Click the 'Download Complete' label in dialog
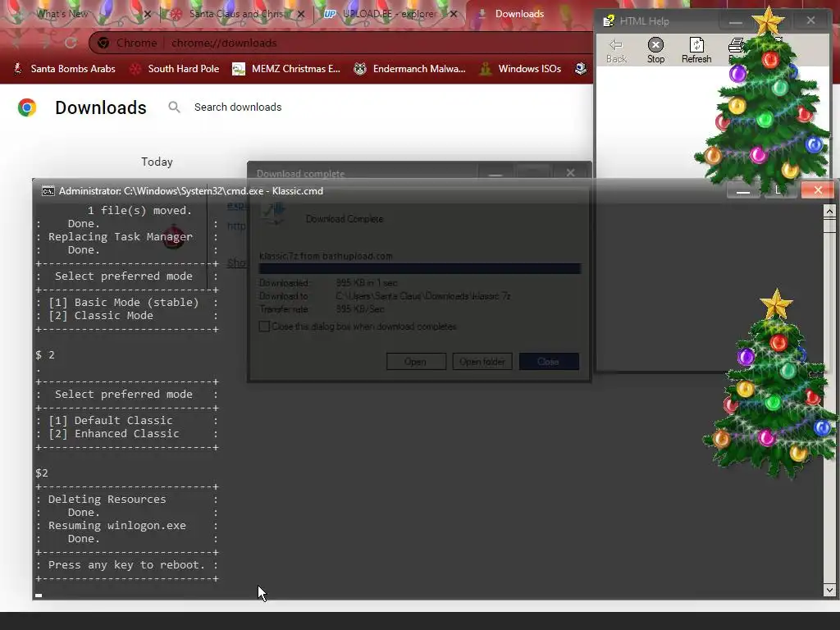 345,218
